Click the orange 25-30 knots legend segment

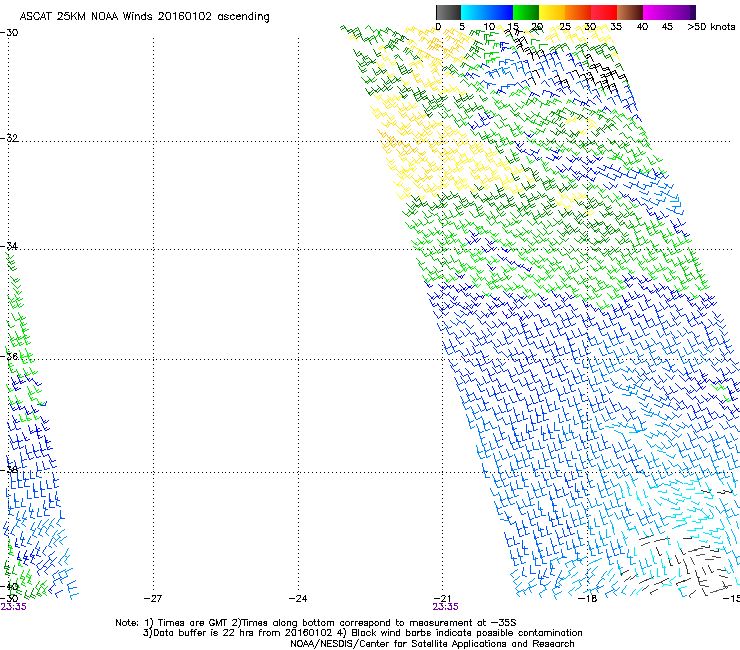point(578,12)
